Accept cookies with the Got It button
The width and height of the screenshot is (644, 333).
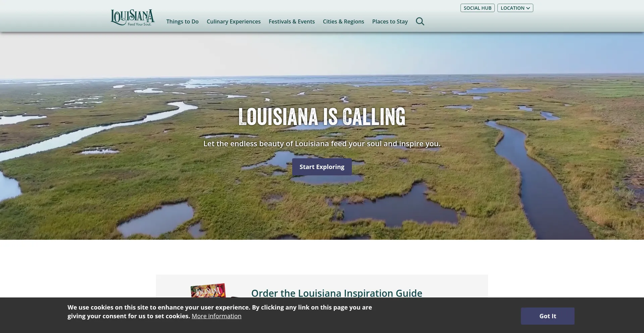point(547,316)
